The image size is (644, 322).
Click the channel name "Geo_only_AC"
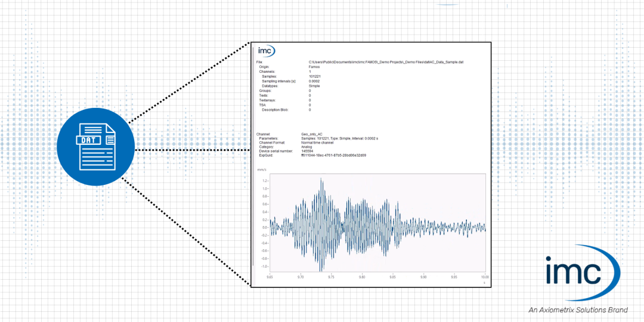[x=311, y=134]
